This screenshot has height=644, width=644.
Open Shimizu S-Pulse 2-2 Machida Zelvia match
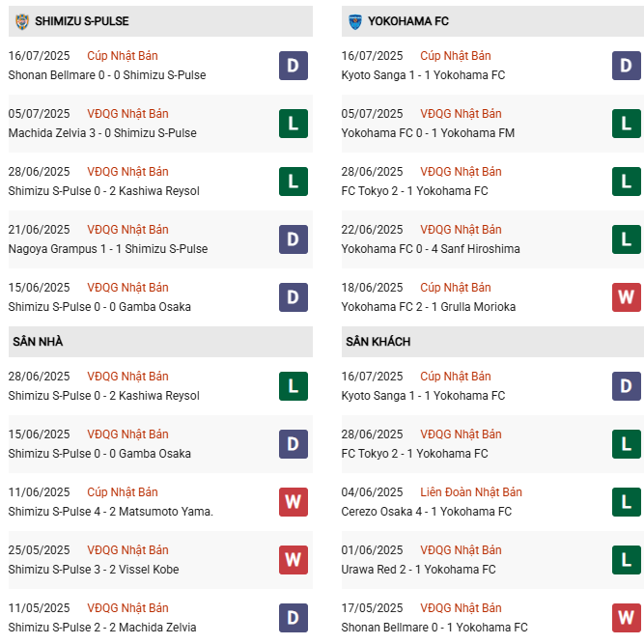[x=101, y=628]
